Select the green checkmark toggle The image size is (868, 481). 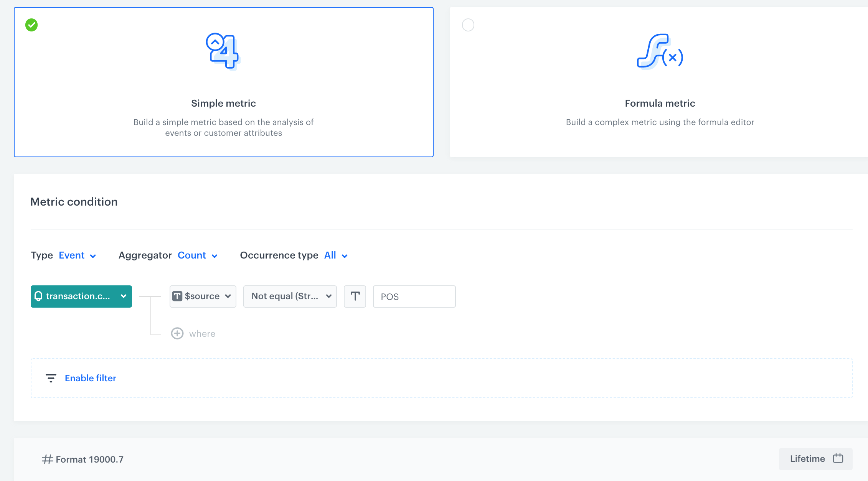[31, 25]
